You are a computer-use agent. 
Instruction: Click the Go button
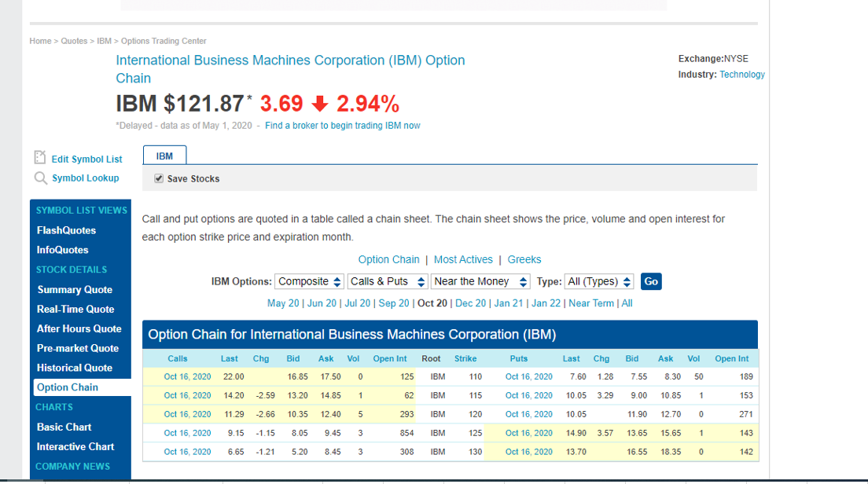pyautogui.click(x=651, y=281)
